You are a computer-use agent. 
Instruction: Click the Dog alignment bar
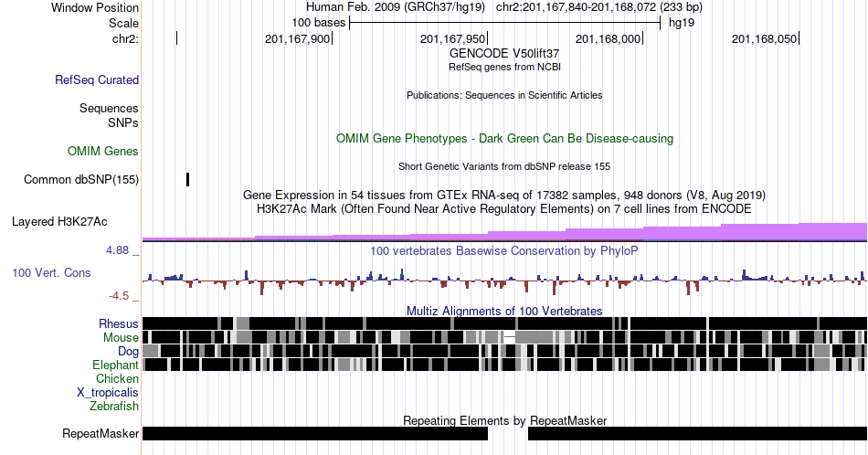504,351
